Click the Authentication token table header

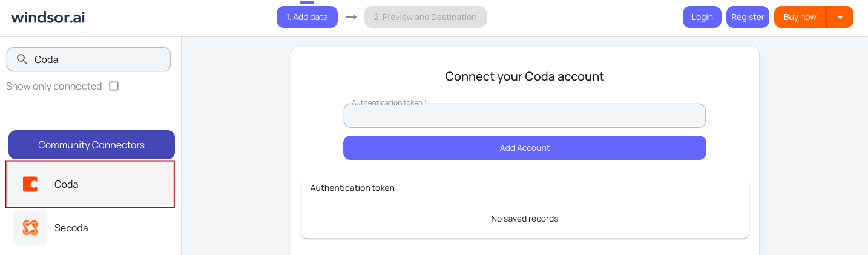[x=352, y=188]
